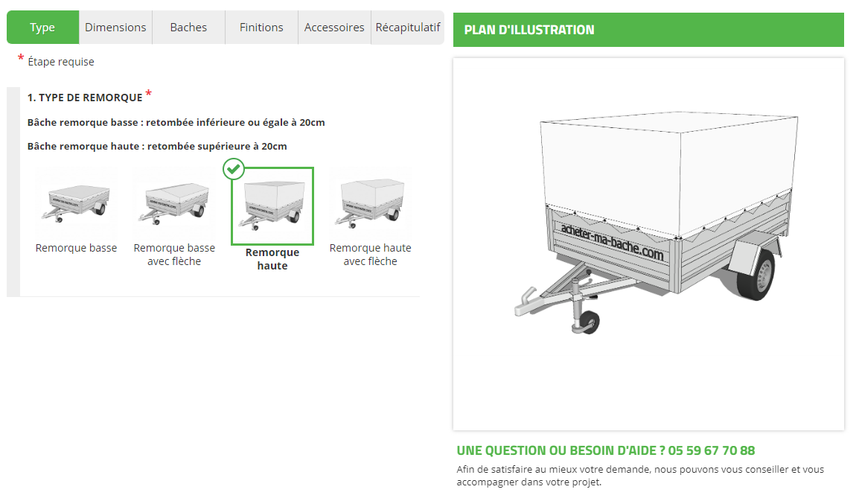The width and height of the screenshot is (859, 504).
Task: Click the acheter-ma-bache.com text on trailer
Action: (x=611, y=242)
